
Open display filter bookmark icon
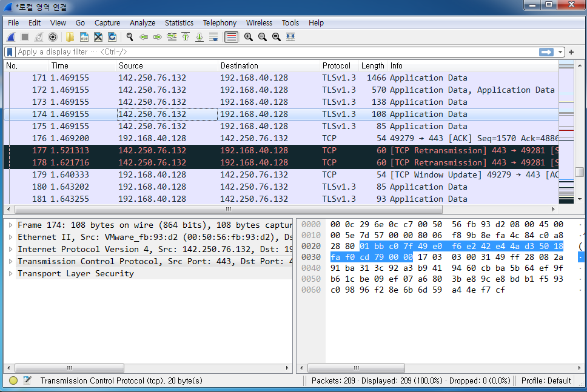[x=10, y=52]
